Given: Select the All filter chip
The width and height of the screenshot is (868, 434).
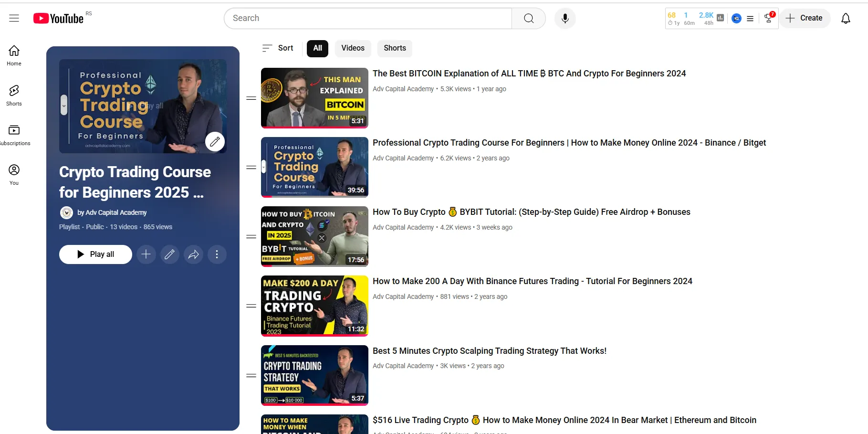Looking at the screenshot, I should (317, 48).
